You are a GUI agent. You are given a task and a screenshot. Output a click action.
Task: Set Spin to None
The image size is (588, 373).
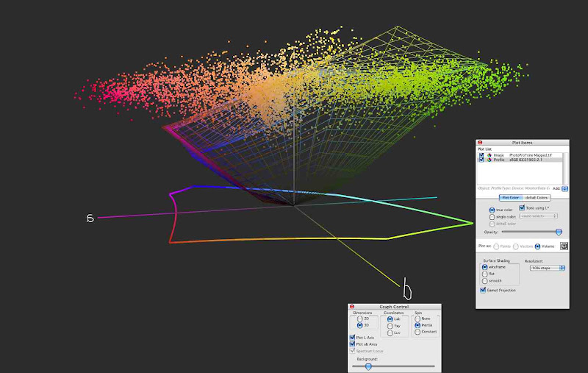pos(417,319)
